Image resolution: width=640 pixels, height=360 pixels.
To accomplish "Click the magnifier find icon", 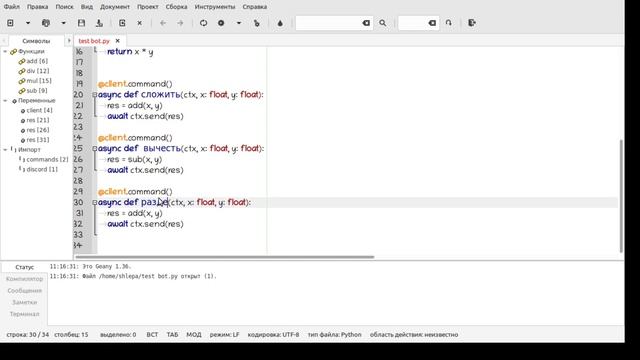I will click(382, 23).
